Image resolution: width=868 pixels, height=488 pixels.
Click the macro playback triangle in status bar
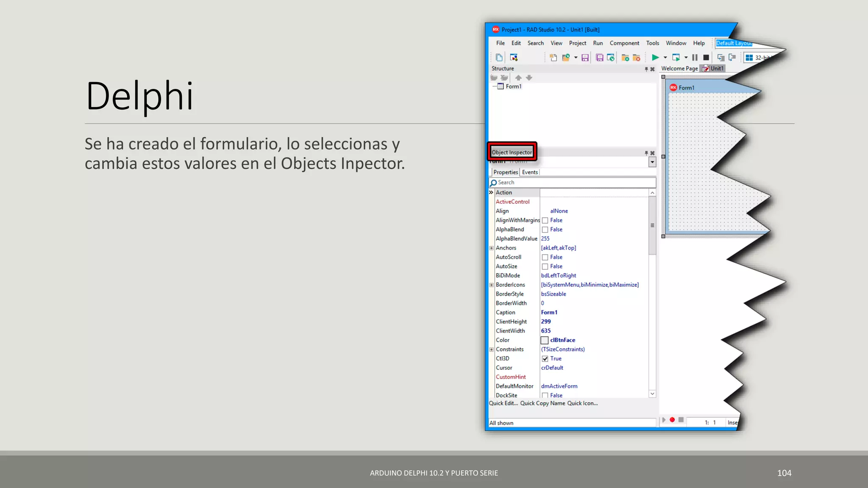(664, 420)
